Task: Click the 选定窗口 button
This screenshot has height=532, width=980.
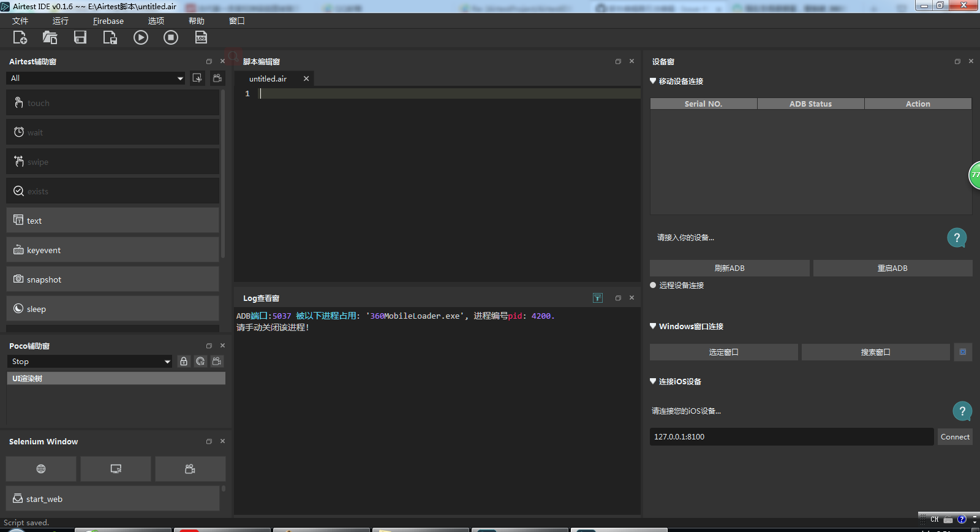Action: pos(723,352)
